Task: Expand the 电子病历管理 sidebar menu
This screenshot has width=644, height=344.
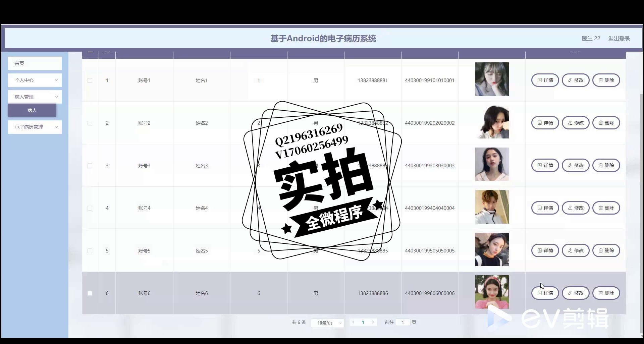Action: pos(35,127)
